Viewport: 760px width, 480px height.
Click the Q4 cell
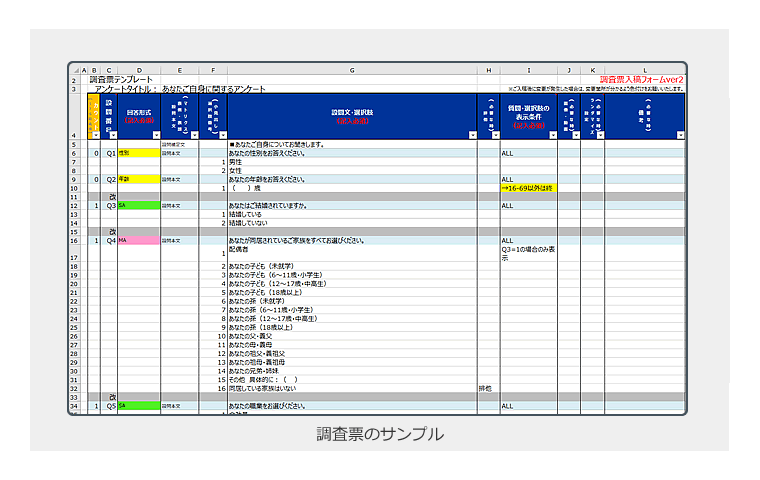pyautogui.click(x=111, y=240)
